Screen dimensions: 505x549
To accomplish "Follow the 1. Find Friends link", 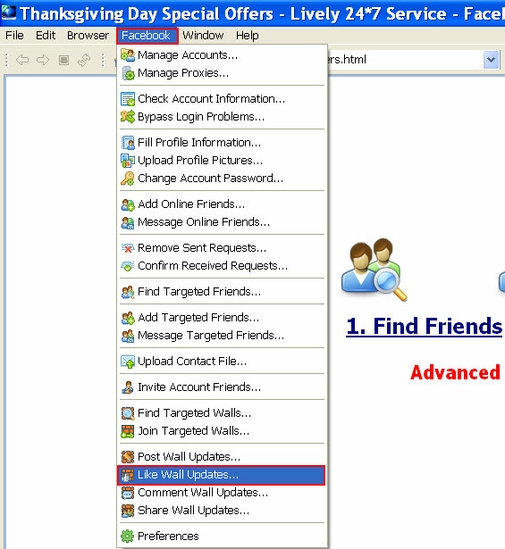I will [424, 326].
